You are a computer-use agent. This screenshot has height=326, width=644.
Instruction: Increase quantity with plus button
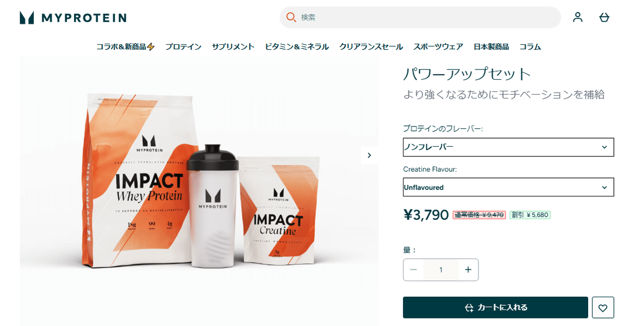(x=468, y=270)
